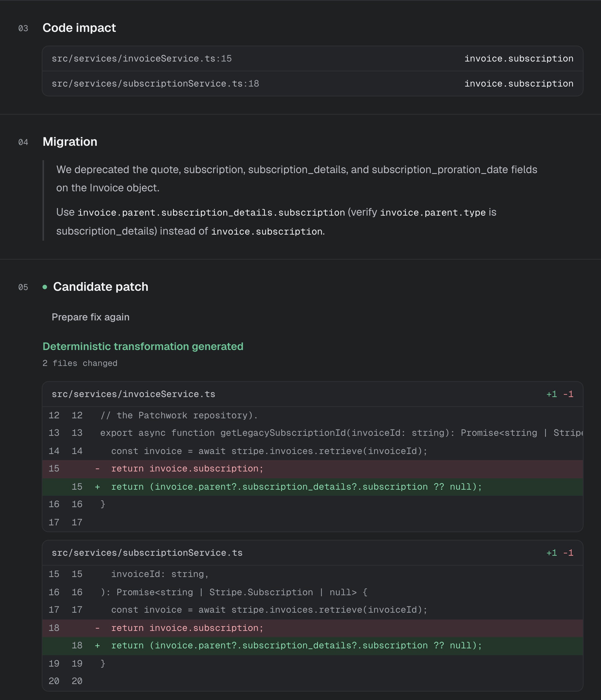Open src/services/invoiceService.ts:15 code impact row
Viewport: 601px width, 700px height.
point(312,58)
